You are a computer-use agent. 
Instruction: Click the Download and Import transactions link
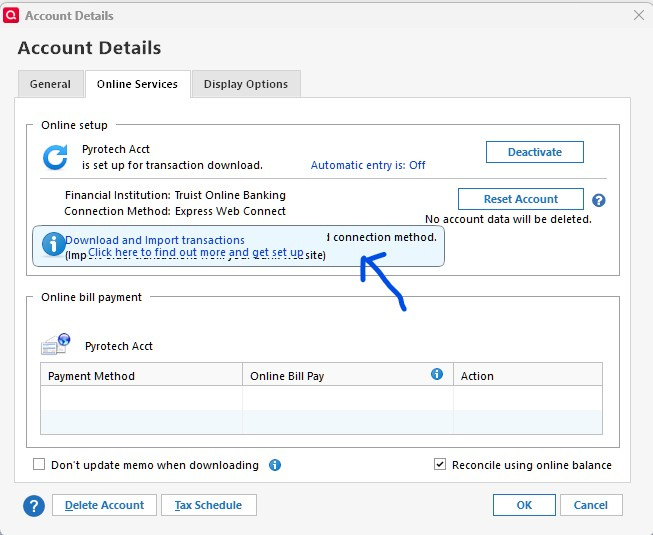[155, 240]
